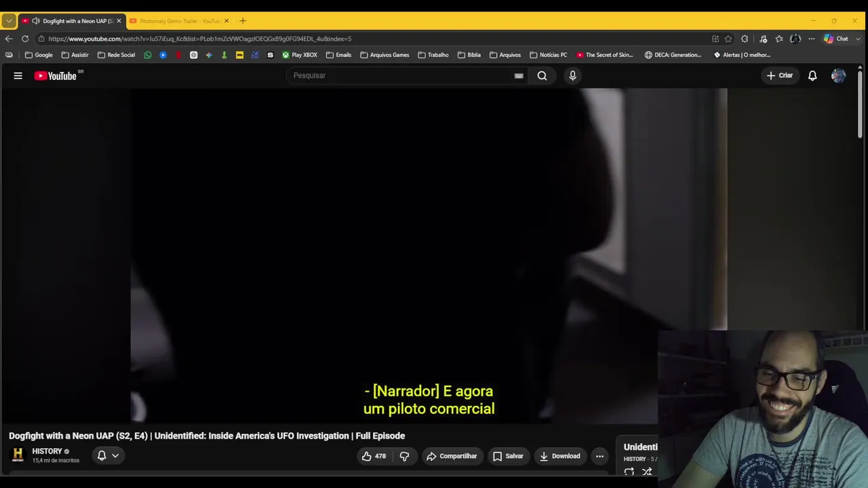Screen dimensions: 868x488
Task: Like the video with 478 likes
Action: point(374,456)
